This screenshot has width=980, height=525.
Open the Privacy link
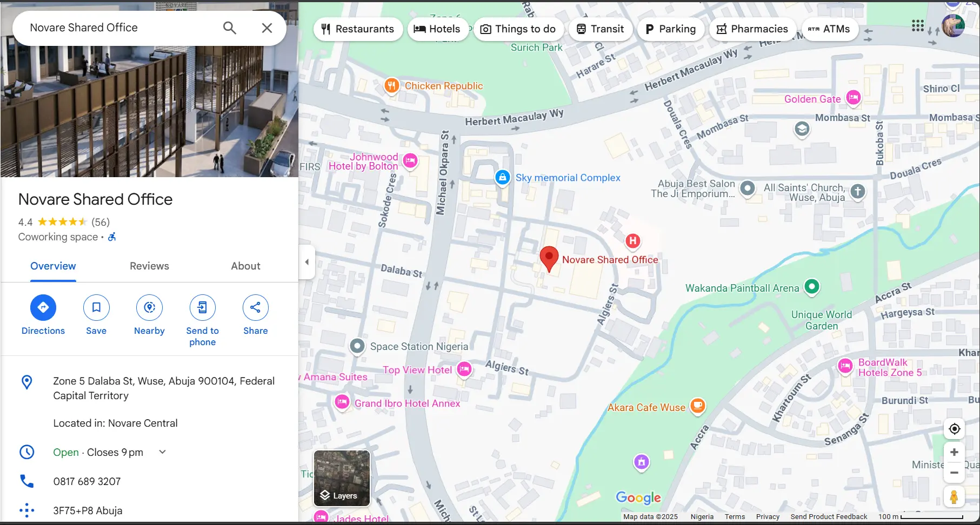pos(768,516)
